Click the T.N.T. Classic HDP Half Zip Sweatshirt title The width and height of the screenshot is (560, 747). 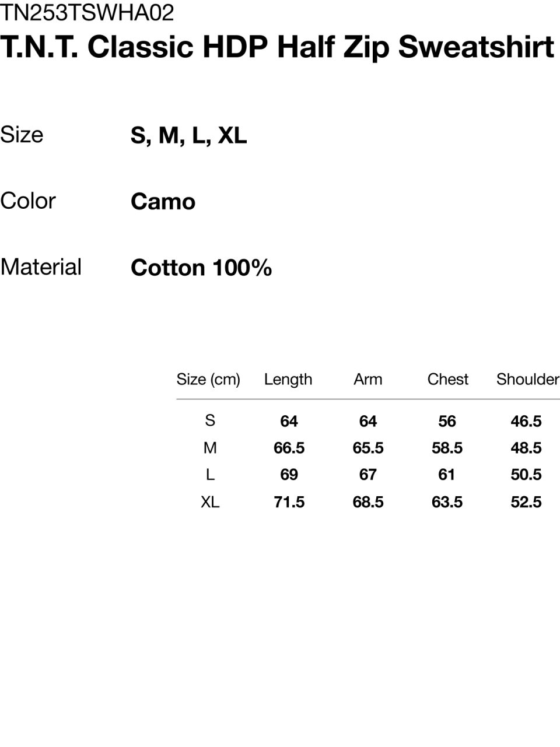tap(277, 48)
